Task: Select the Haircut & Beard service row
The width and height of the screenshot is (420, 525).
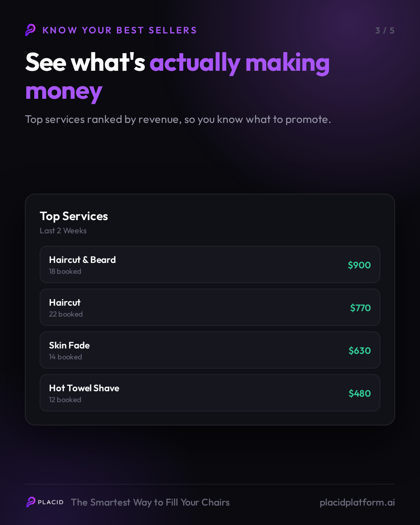Action: [x=210, y=264]
